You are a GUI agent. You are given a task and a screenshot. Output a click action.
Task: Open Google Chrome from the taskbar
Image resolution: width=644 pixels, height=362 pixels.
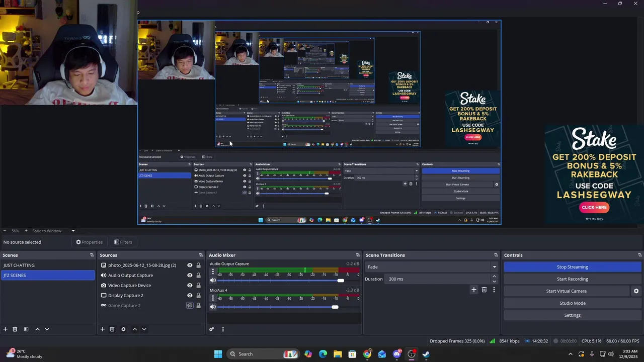pos(367,354)
